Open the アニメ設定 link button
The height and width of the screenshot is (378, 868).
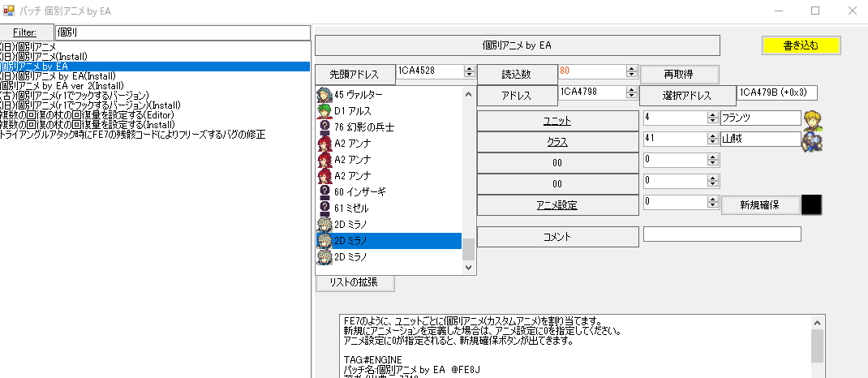tap(557, 205)
